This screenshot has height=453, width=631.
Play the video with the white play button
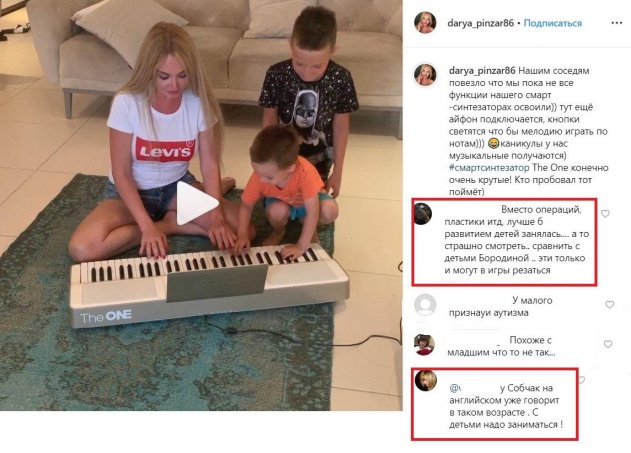tap(197, 203)
